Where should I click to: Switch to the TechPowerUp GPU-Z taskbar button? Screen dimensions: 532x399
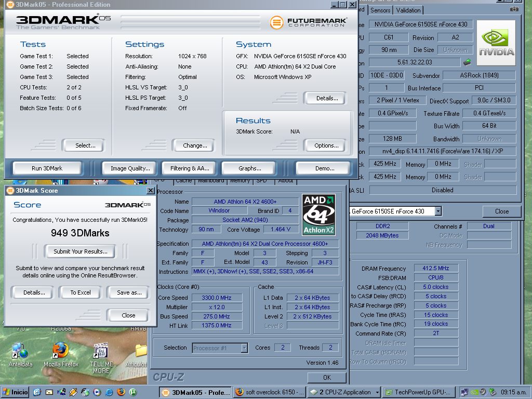point(419,392)
